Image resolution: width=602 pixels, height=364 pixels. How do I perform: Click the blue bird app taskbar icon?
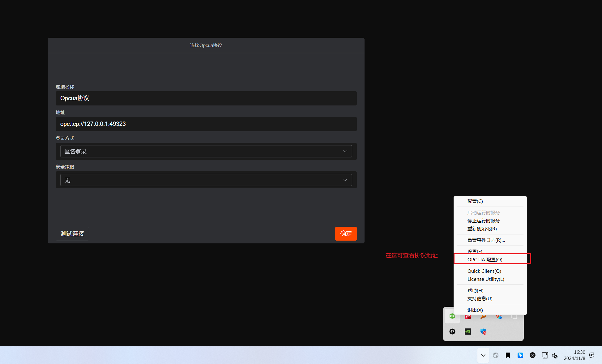click(x=520, y=355)
